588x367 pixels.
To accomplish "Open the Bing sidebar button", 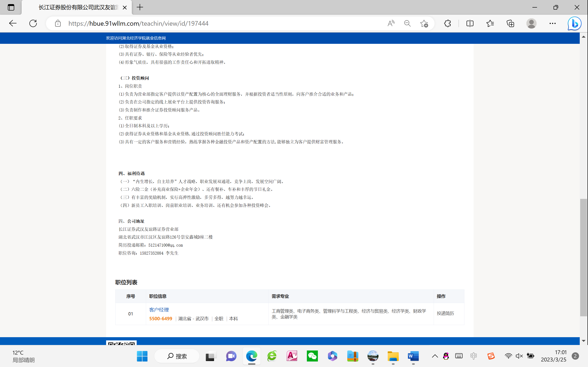I will 574,23.
